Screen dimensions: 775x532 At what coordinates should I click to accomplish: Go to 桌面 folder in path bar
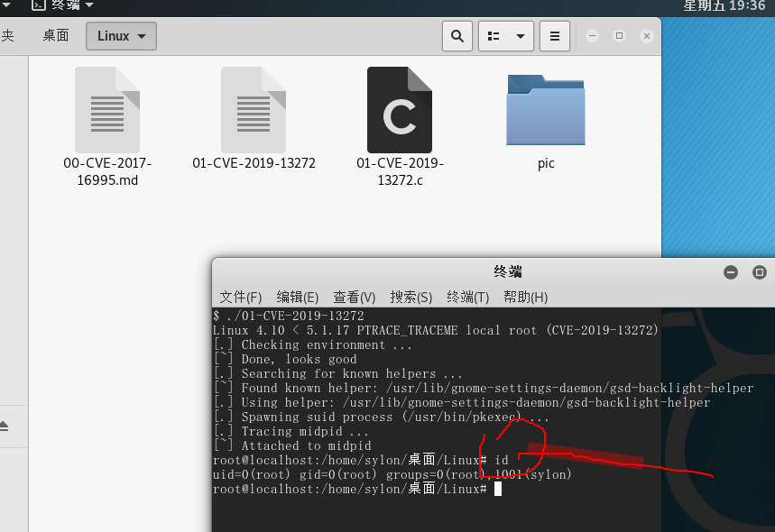coord(56,35)
